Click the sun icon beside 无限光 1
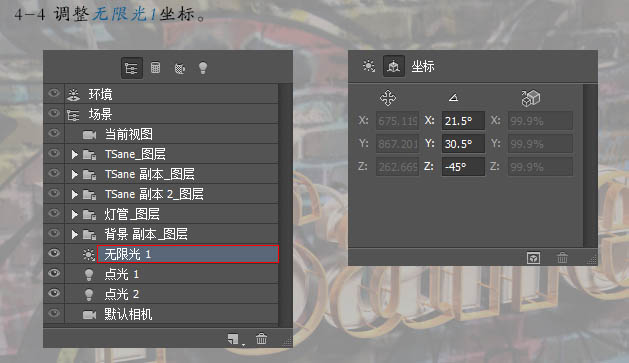 tap(88, 254)
